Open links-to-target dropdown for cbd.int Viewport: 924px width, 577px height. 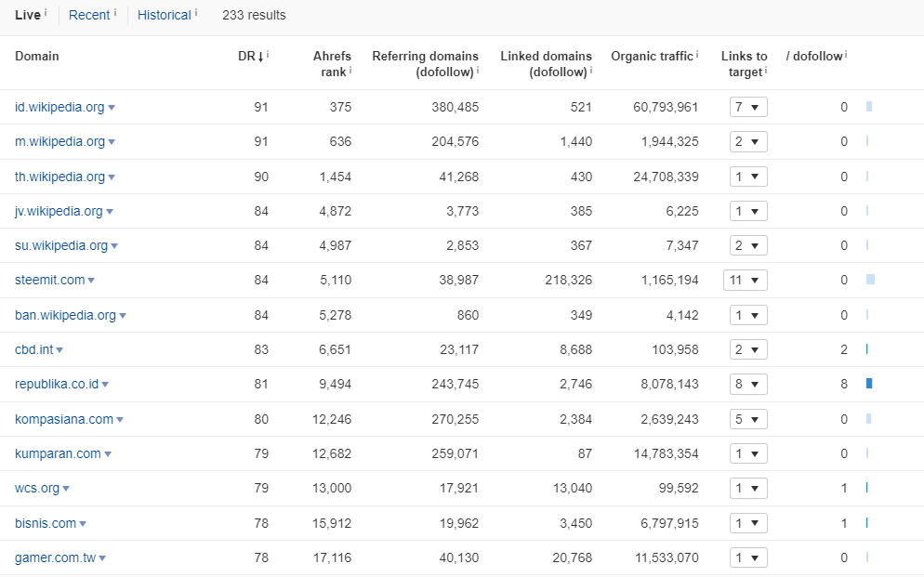748,349
